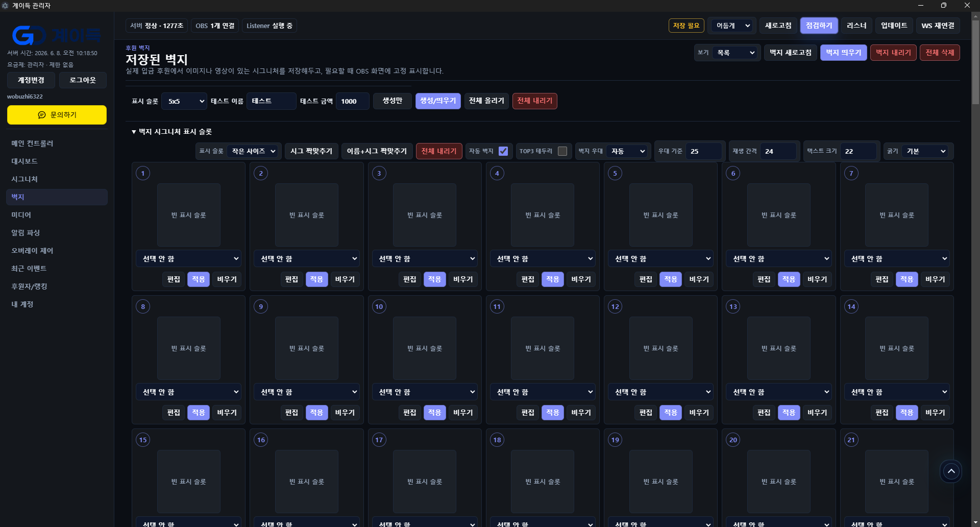
Task: Open 알림 파싱 in the sidebar
Action: point(57,233)
